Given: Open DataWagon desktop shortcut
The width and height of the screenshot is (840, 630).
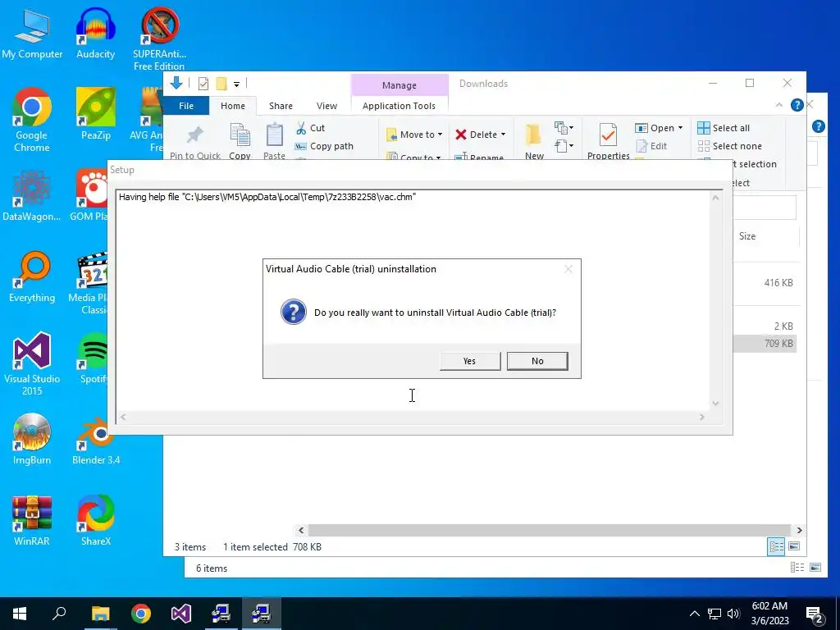Looking at the screenshot, I should coord(32,195).
